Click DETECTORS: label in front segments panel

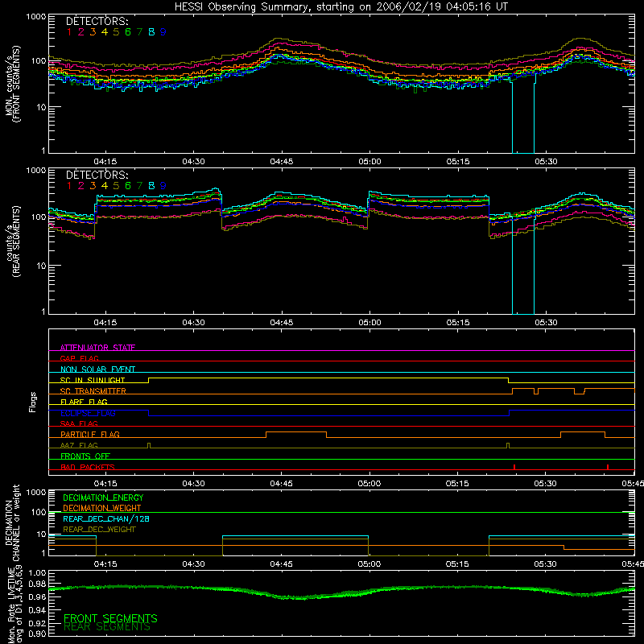tap(97, 21)
